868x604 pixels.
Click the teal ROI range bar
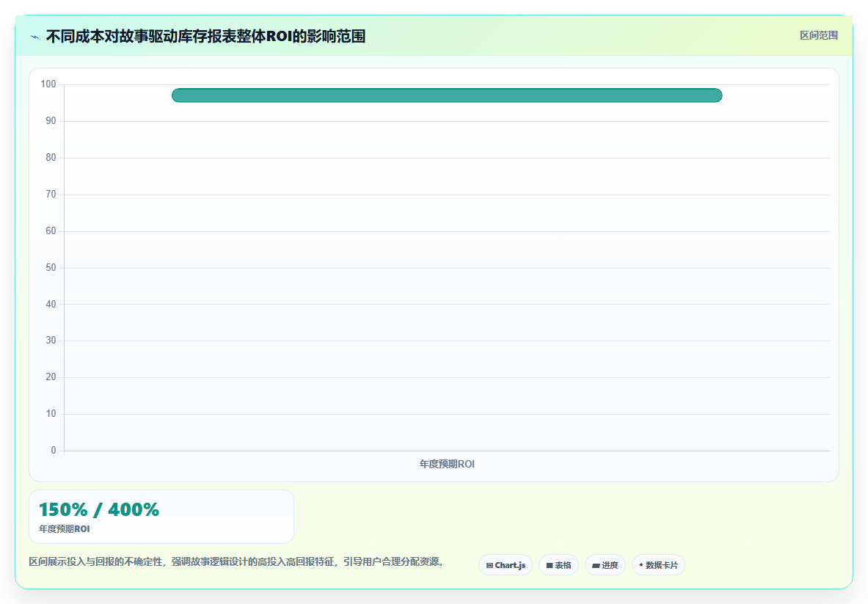pyautogui.click(x=447, y=95)
